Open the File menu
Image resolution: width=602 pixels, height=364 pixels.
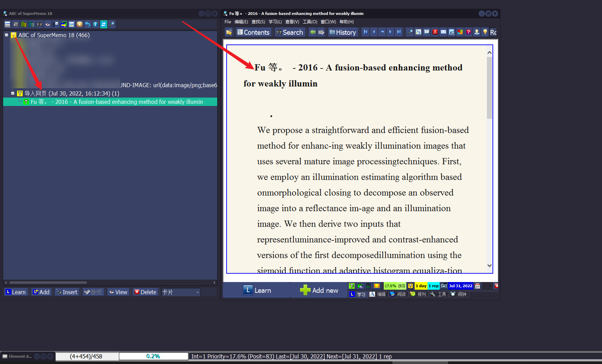[x=228, y=22]
